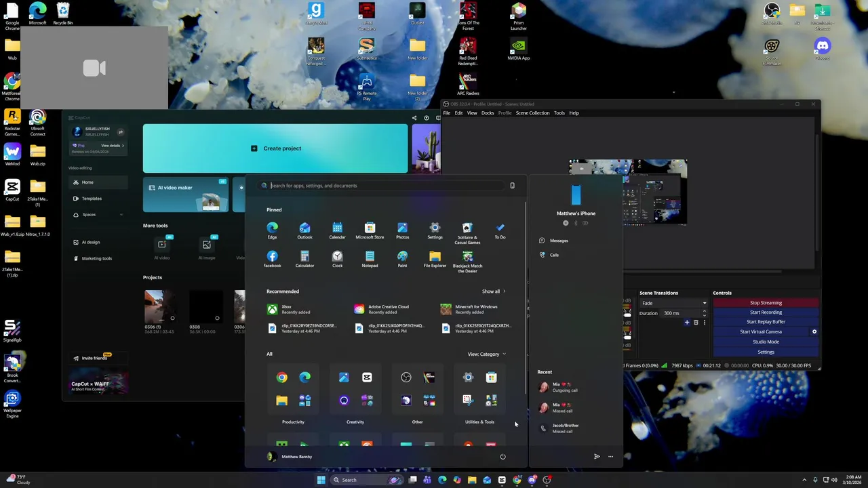The image size is (868, 488).
Task: Click Start Replay Buffer in OBS
Action: (766, 322)
